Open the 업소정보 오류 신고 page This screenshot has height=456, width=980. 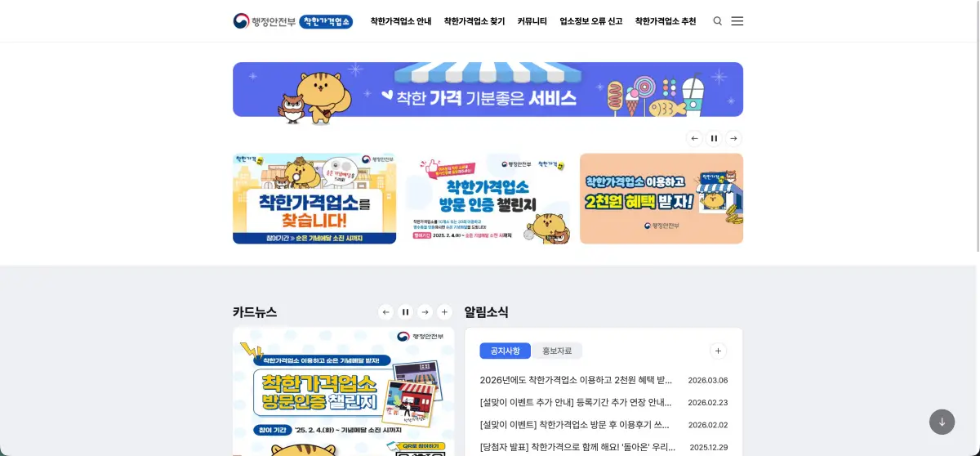(591, 21)
